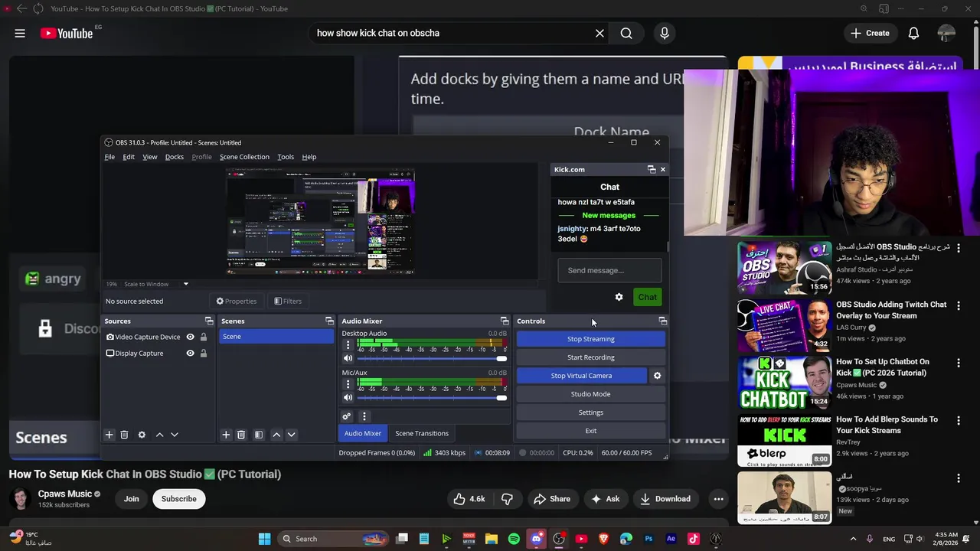Dislike the video
This screenshot has height=551, width=980.
coord(507,499)
